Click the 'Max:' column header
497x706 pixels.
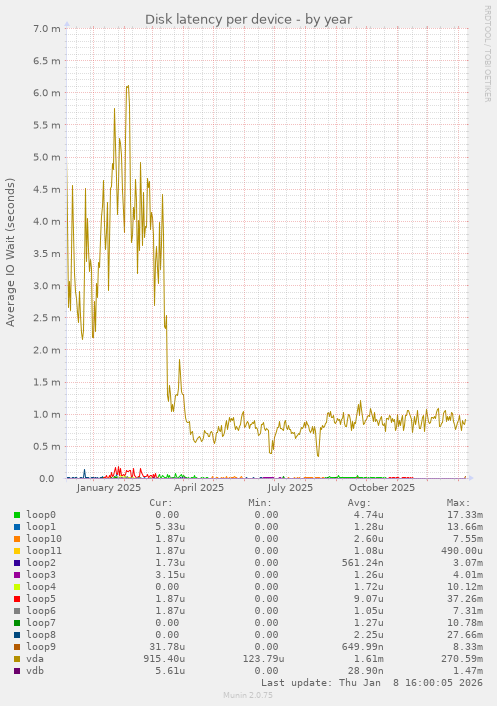458,503
